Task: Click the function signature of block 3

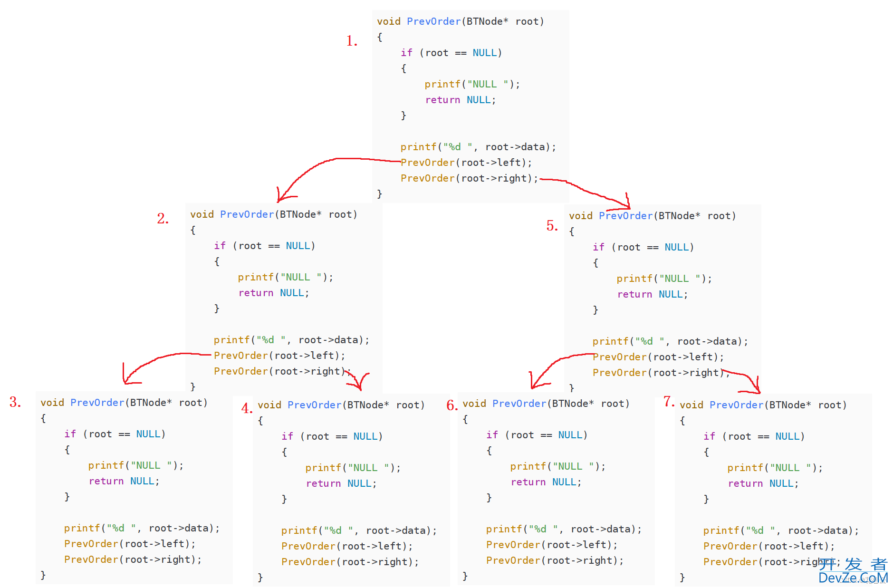Action: pos(124,403)
